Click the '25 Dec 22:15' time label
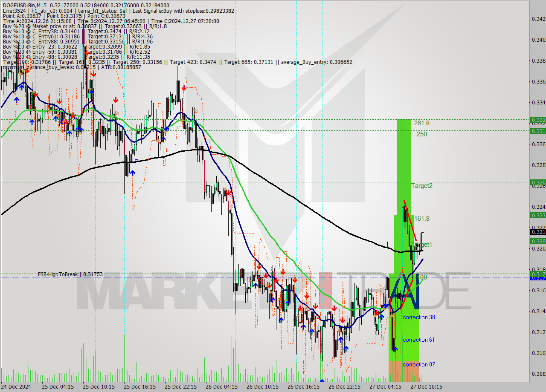The width and height of the screenshot is (546, 392). click(x=180, y=387)
